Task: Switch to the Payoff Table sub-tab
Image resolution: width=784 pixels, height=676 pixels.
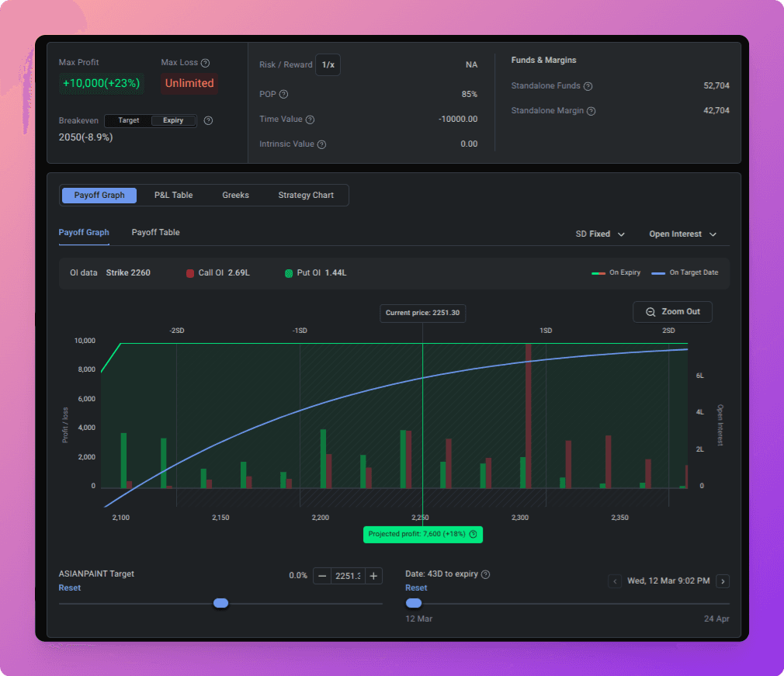Action: [x=155, y=233]
